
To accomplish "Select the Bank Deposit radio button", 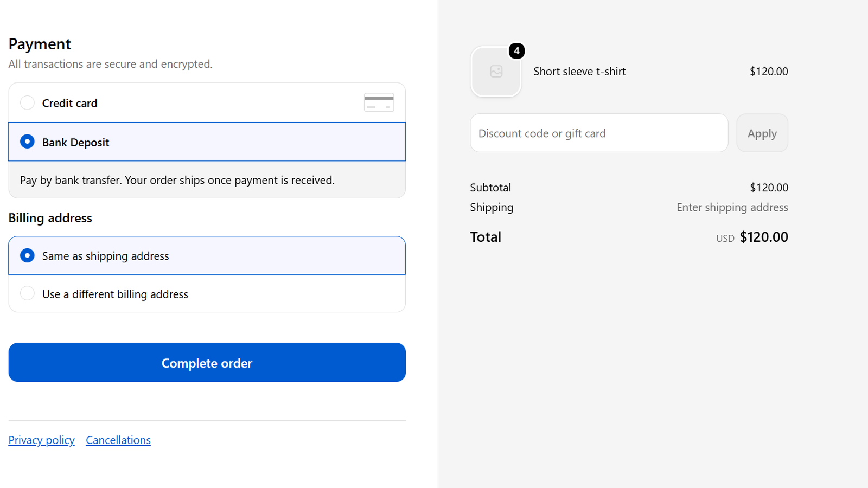I will [27, 142].
